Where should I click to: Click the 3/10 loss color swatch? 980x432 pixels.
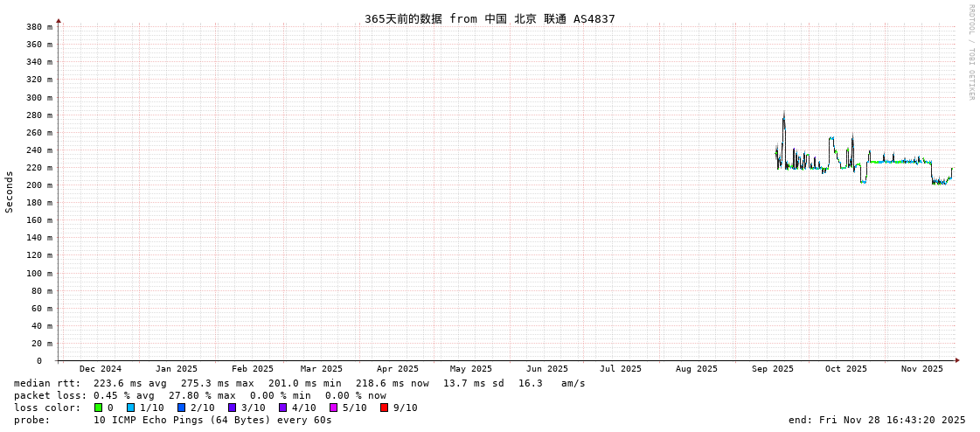(x=232, y=408)
